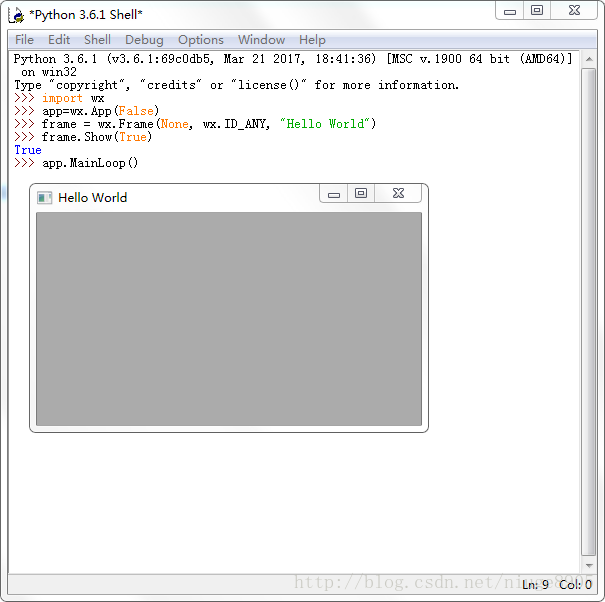Expand the Shell menu
Image resolution: width=605 pixels, height=602 pixels.
[97, 40]
